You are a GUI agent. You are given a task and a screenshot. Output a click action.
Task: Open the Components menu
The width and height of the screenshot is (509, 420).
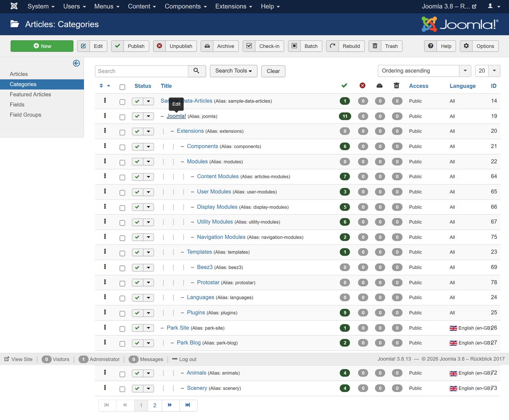click(186, 6)
